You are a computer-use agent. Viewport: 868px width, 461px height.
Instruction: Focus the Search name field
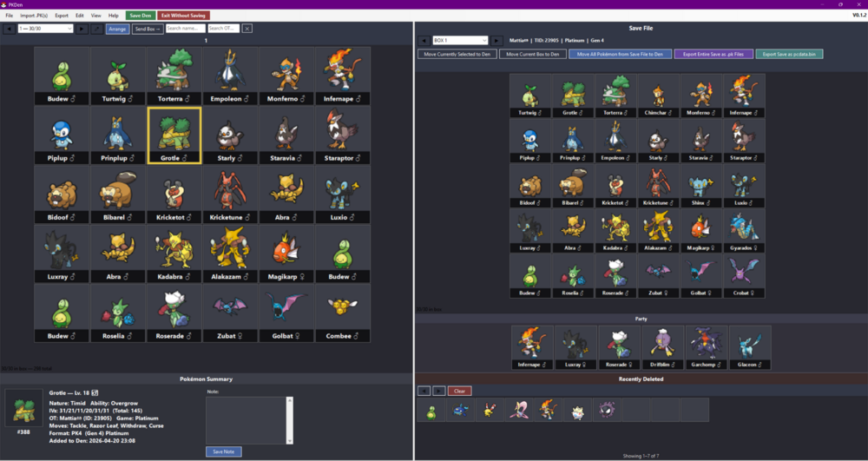point(186,29)
